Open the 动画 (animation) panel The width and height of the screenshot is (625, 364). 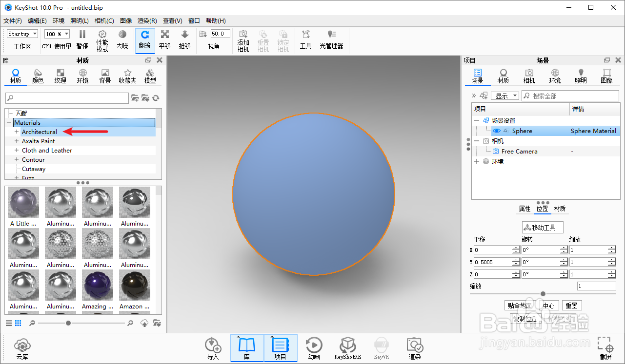314,348
